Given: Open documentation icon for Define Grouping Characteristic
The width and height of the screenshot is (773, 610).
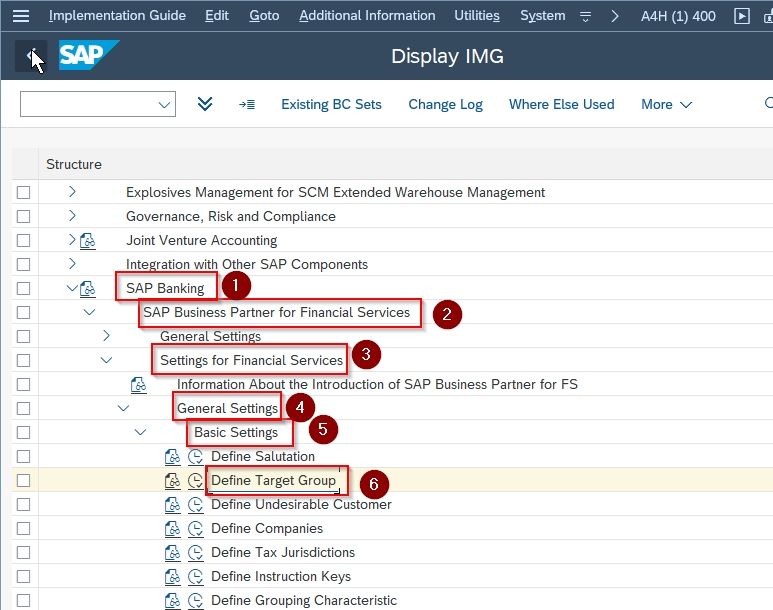Looking at the screenshot, I should click(x=173, y=601).
